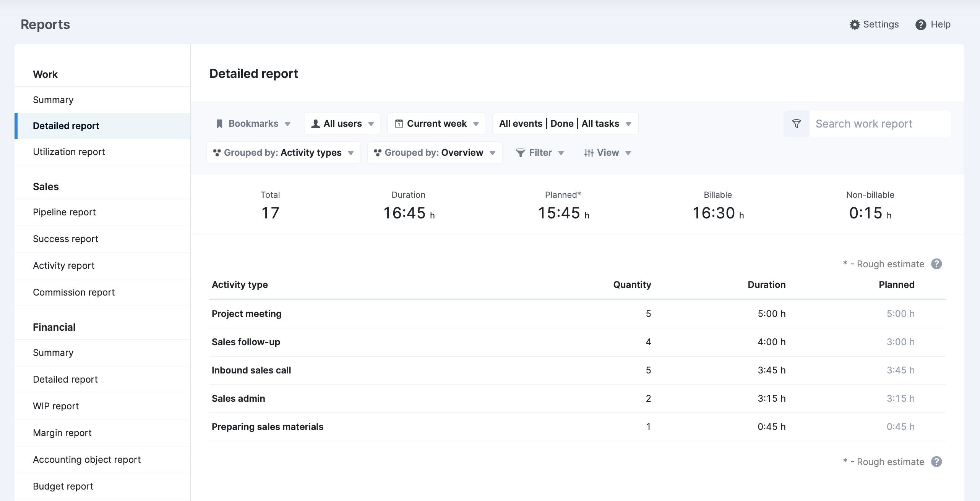Expand the All users dropdown arrow
This screenshot has height=501, width=980.
(x=371, y=124)
